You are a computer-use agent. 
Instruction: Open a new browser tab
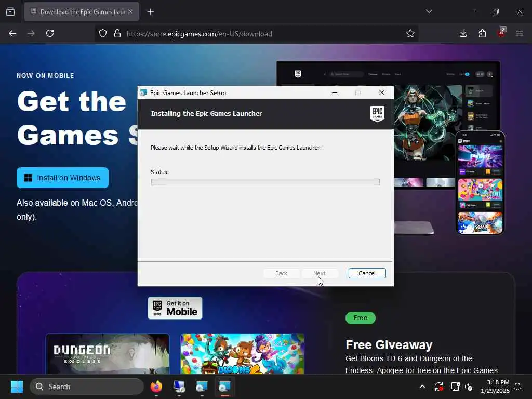tap(150, 12)
